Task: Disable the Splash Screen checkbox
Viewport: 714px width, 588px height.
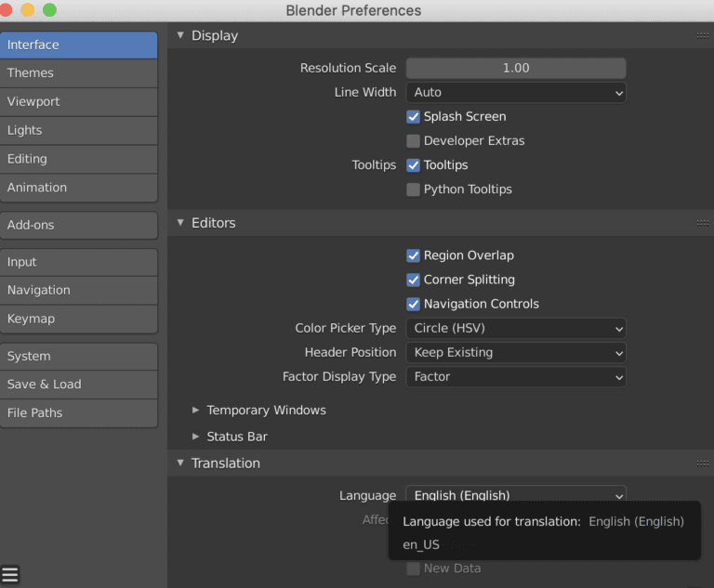Action: 413,117
